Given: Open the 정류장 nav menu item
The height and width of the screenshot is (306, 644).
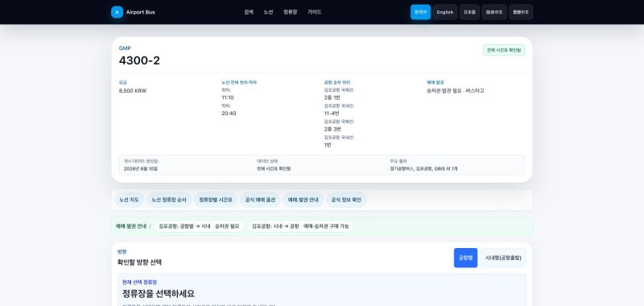Looking at the screenshot, I should 290,12.
